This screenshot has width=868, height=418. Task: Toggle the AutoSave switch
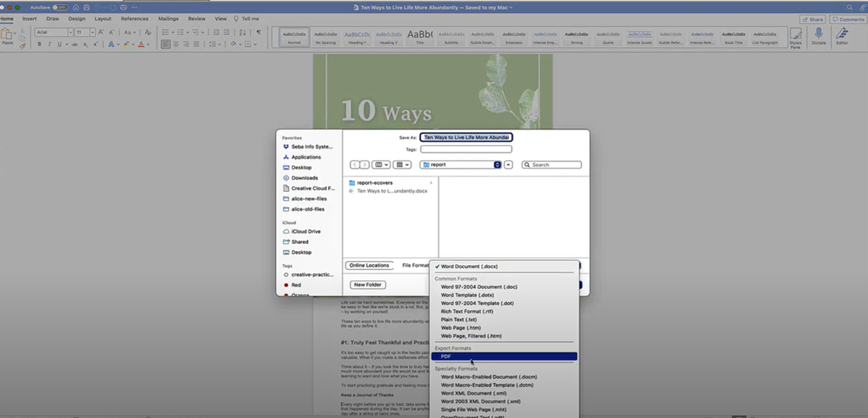pos(60,8)
